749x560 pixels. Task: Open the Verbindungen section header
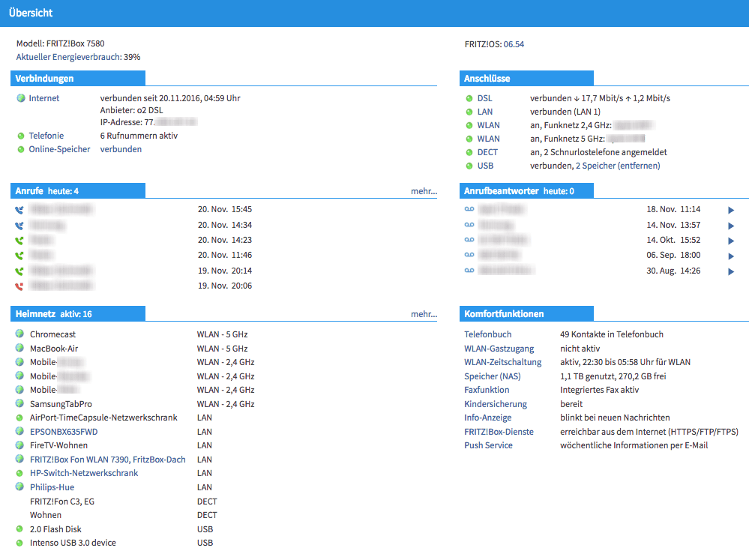78,79
